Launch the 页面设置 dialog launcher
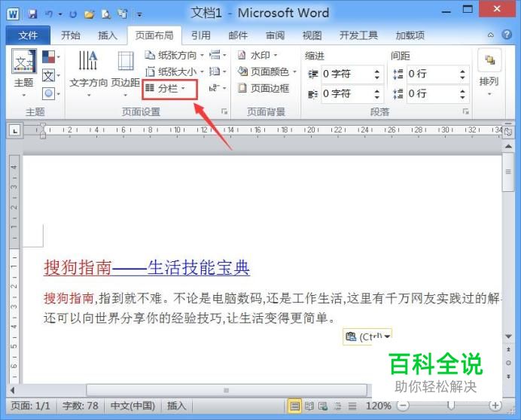Screen dimensions: 521x420 click(x=224, y=111)
